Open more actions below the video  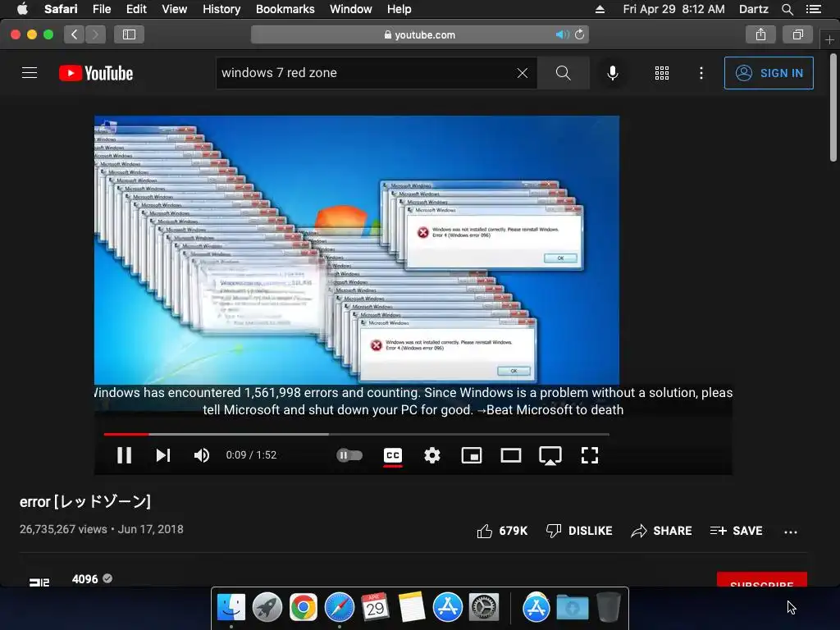(791, 532)
